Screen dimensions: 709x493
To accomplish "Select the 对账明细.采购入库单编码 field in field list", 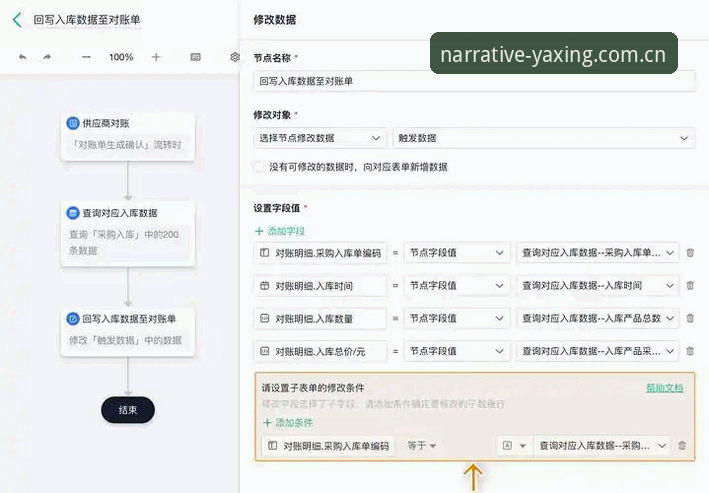I will tap(320, 253).
